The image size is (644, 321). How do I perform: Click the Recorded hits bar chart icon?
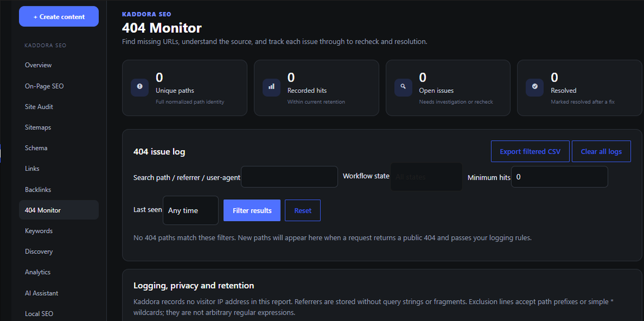pos(272,87)
